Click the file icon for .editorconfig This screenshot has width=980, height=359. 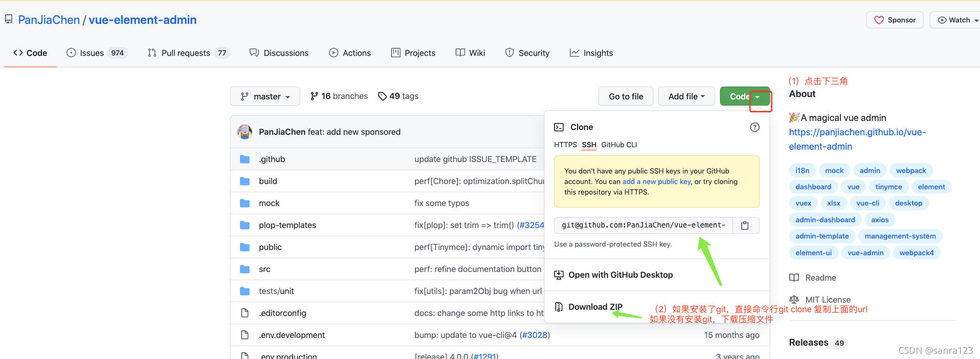point(245,313)
